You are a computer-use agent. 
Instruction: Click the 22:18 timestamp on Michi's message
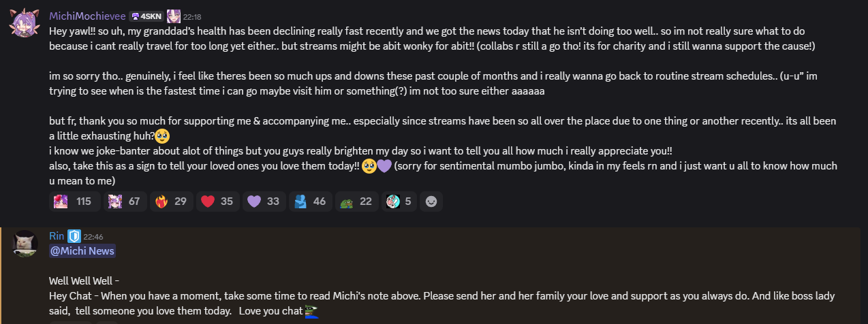click(x=192, y=16)
